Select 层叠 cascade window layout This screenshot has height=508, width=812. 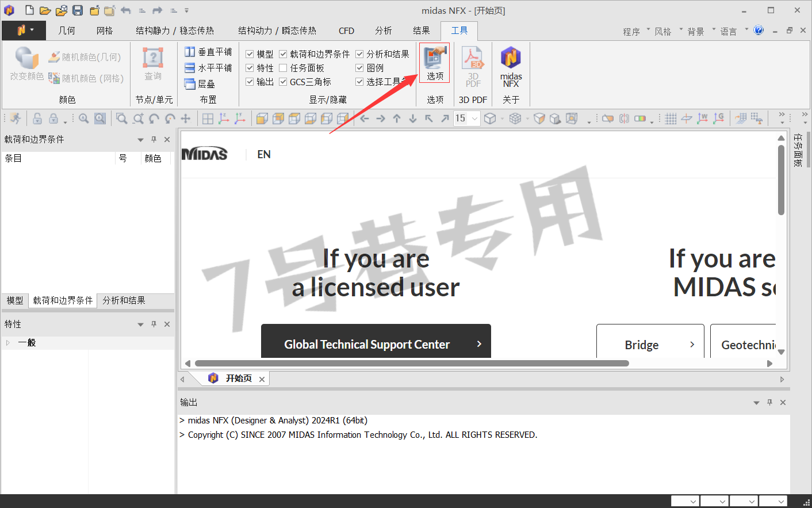point(200,84)
